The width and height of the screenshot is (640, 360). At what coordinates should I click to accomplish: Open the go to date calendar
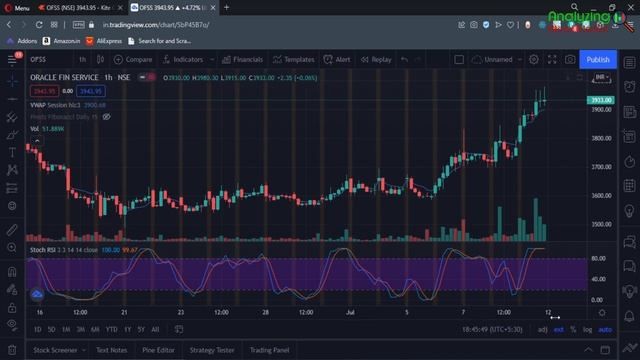click(x=179, y=329)
